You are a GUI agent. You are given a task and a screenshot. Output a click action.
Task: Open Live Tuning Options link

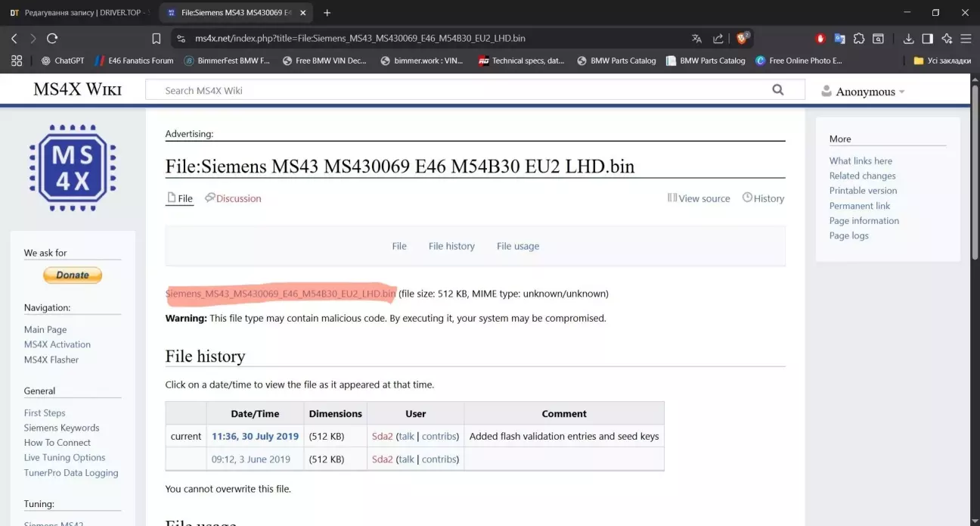pos(65,457)
